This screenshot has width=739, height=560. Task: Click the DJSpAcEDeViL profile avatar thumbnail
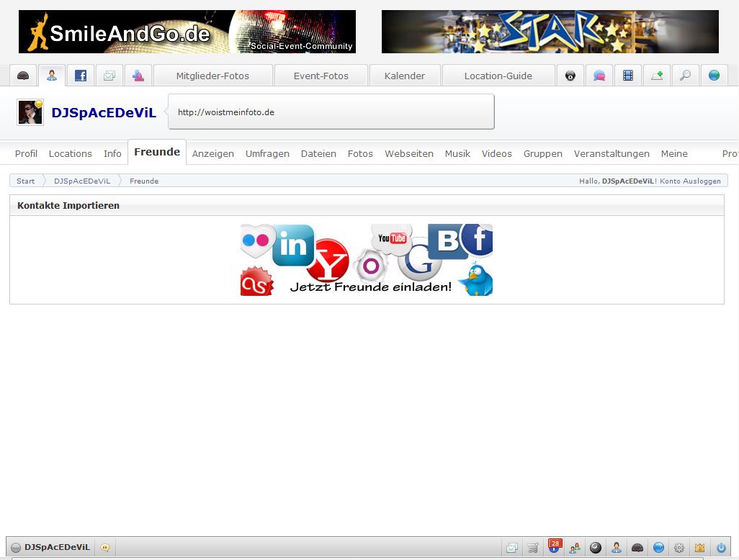[x=30, y=112]
